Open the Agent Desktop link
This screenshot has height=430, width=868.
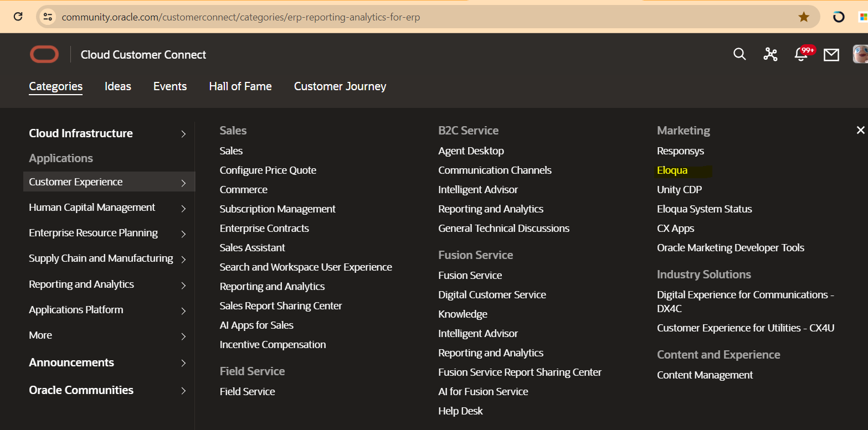click(471, 151)
